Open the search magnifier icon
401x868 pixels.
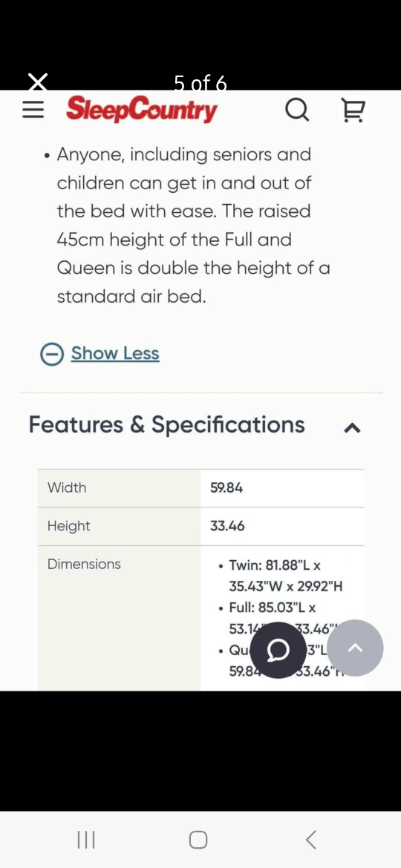(298, 110)
